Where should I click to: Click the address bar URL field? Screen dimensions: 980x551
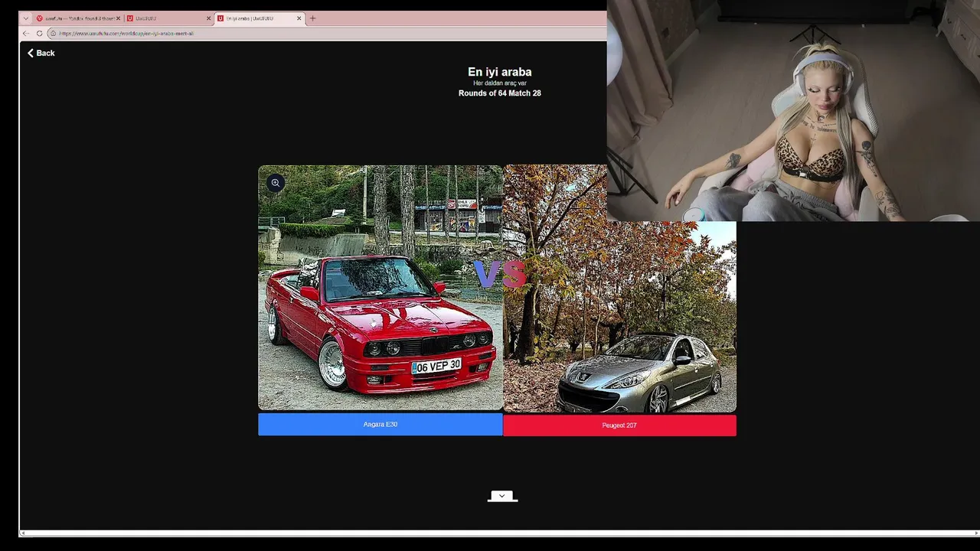click(326, 34)
